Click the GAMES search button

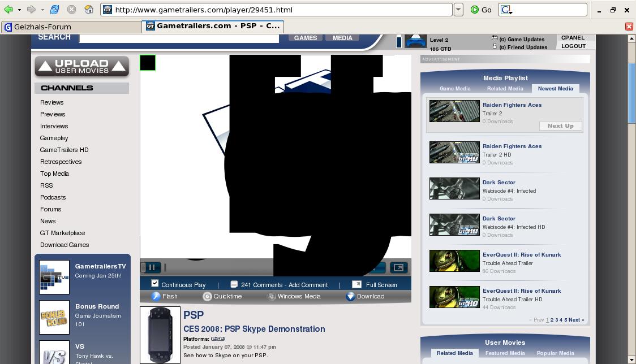306,38
